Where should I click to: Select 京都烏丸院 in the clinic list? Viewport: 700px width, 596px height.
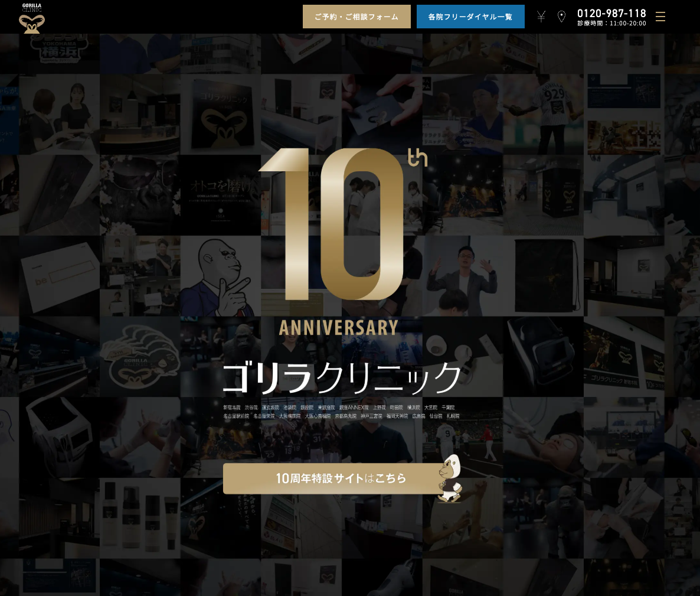tap(346, 416)
